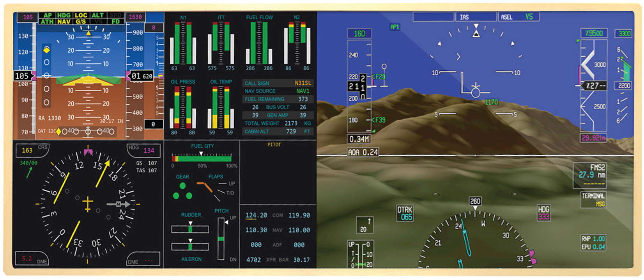The width and height of the screenshot is (644, 280).
Task: Click the yellow aircraft symbol in the HSI center
Action: pos(88,204)
